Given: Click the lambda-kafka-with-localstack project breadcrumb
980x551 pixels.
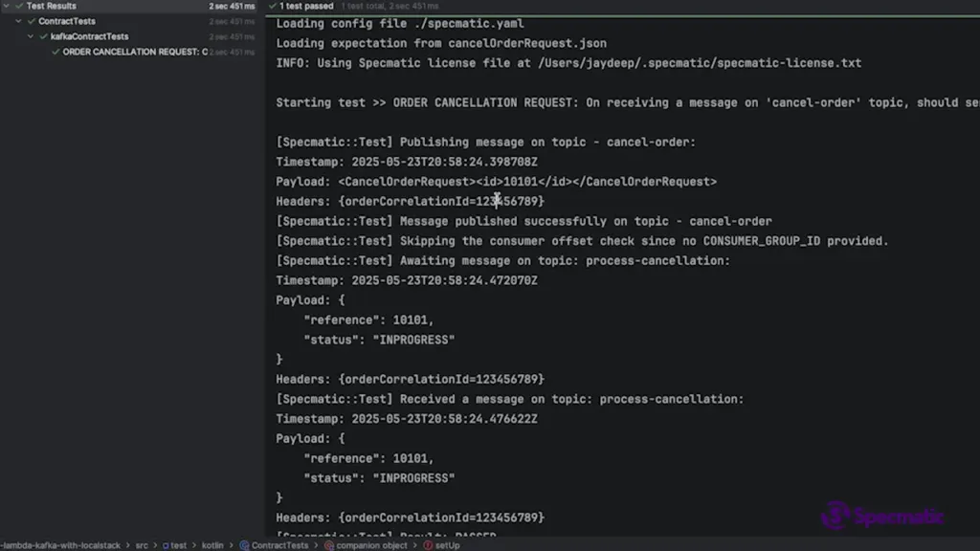Looking at the screenshot, I should tap(59, 545).
